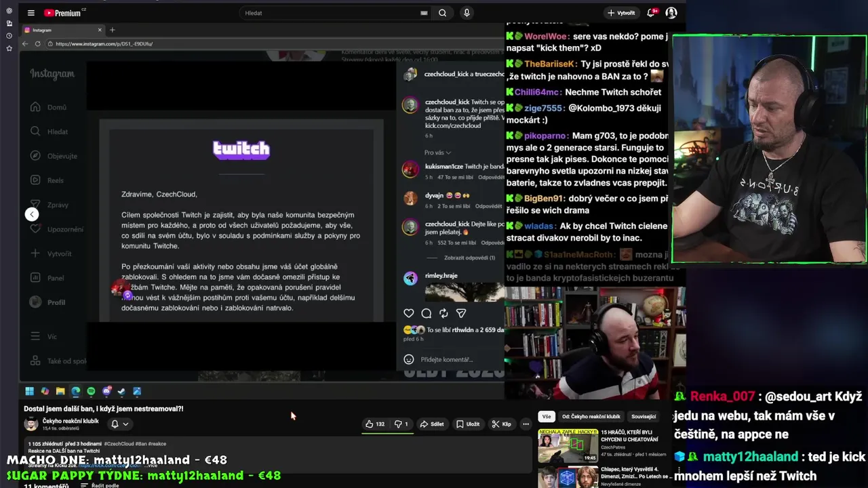Select the Od: Čekyho reakční klubík chip

point(591,416)
